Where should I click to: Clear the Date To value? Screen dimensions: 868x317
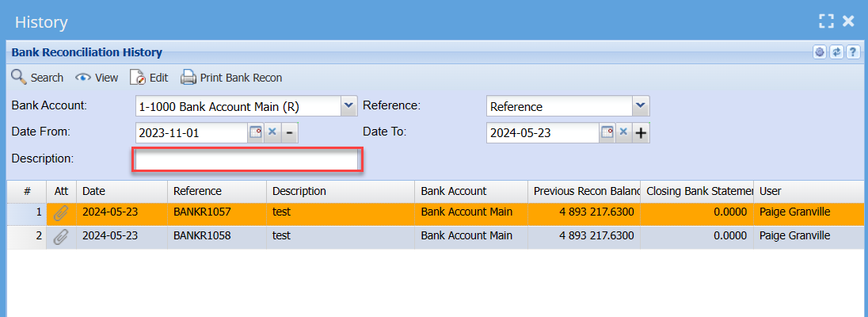[x=623, y=132]
